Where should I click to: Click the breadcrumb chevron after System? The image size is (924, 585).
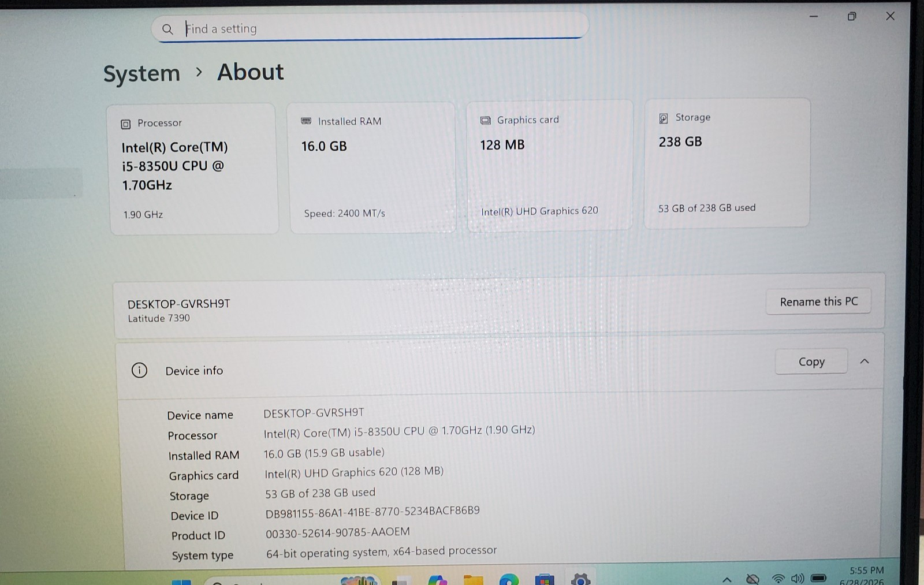click(199, 72)
